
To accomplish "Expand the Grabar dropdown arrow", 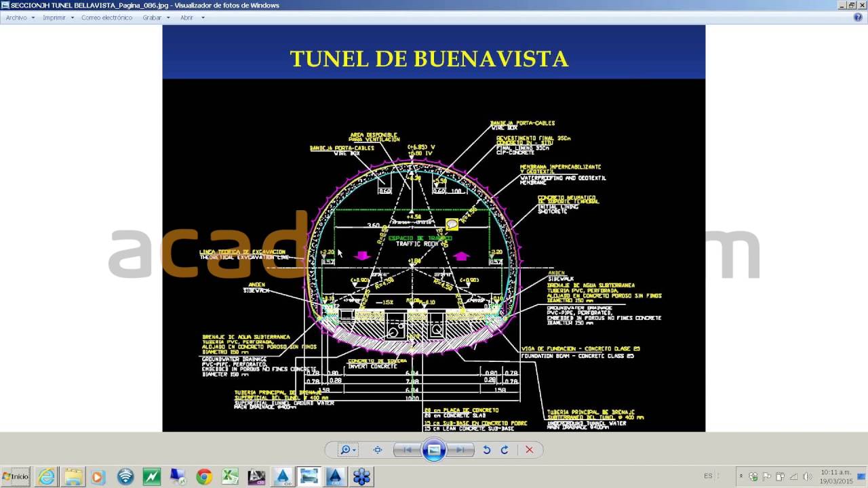I will pyautogui.click(x=168, y=18).
